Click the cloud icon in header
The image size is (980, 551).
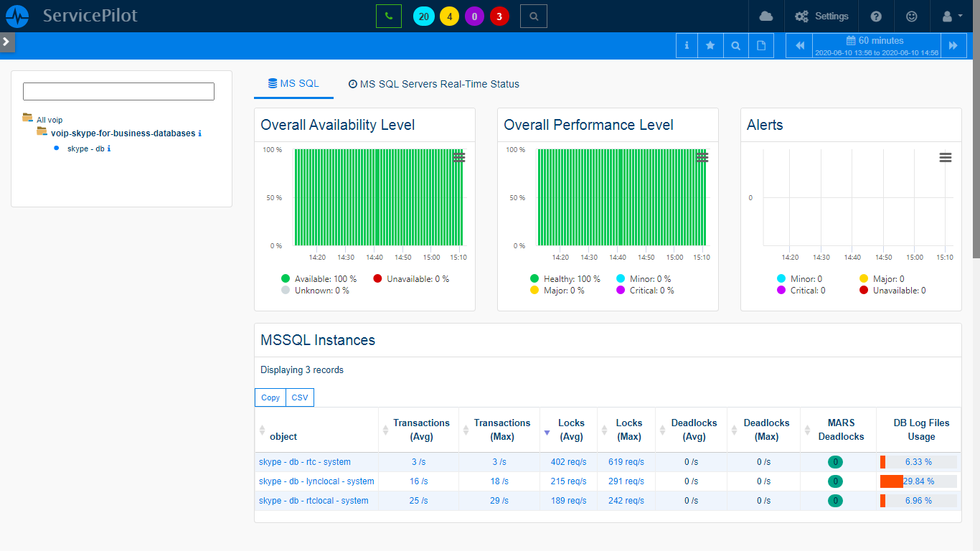tap(765, 16)
